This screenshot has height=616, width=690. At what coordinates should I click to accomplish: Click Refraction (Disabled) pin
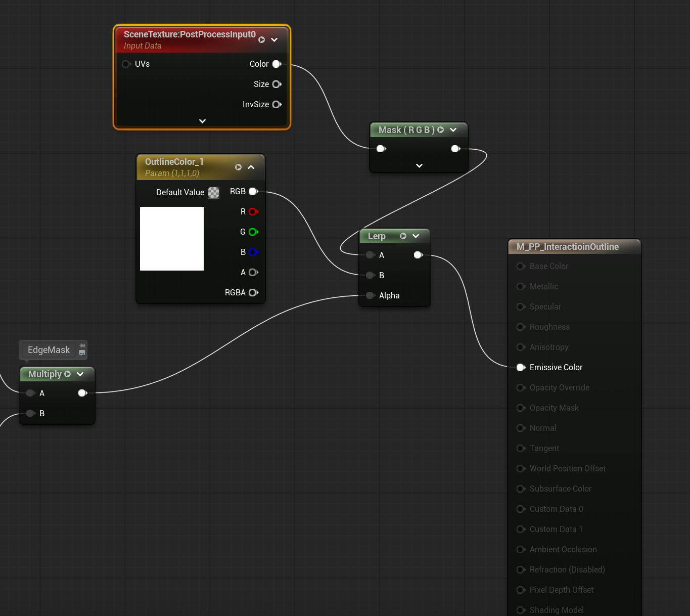(x=521, y=569)
